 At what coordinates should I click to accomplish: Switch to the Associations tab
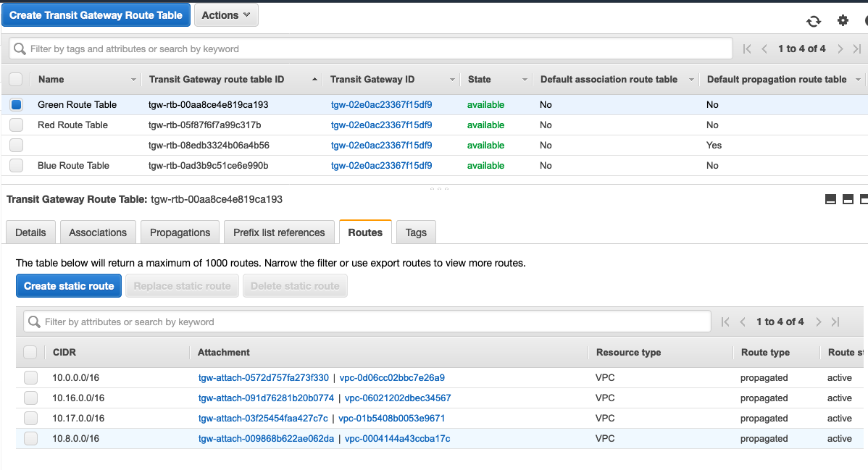[98, 232]
